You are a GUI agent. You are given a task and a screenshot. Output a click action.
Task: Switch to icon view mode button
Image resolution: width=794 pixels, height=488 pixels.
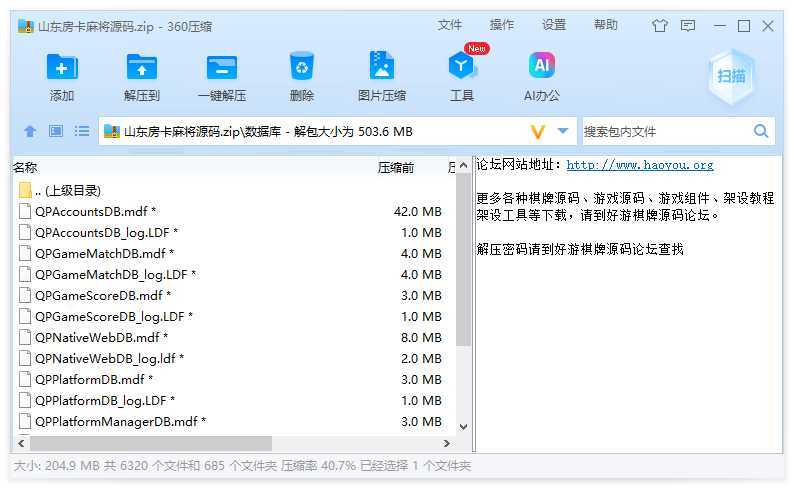pyautogui.click(x=56, y=131)
